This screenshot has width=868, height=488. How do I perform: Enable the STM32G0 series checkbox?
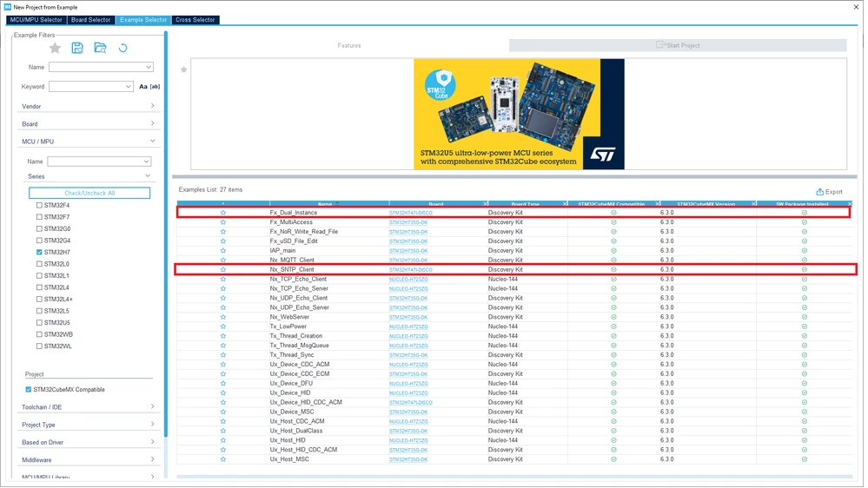pyautogui.click(x=39, y=228)
